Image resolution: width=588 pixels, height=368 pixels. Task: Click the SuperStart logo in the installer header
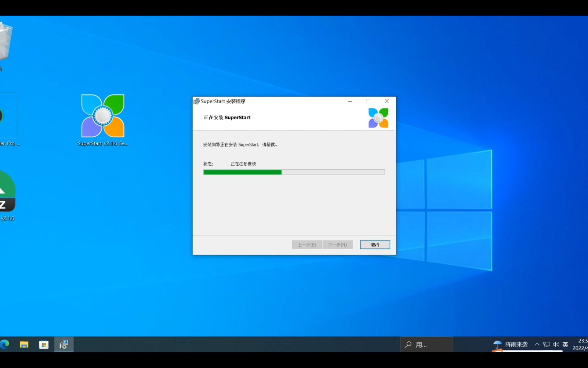click(378, 118)
